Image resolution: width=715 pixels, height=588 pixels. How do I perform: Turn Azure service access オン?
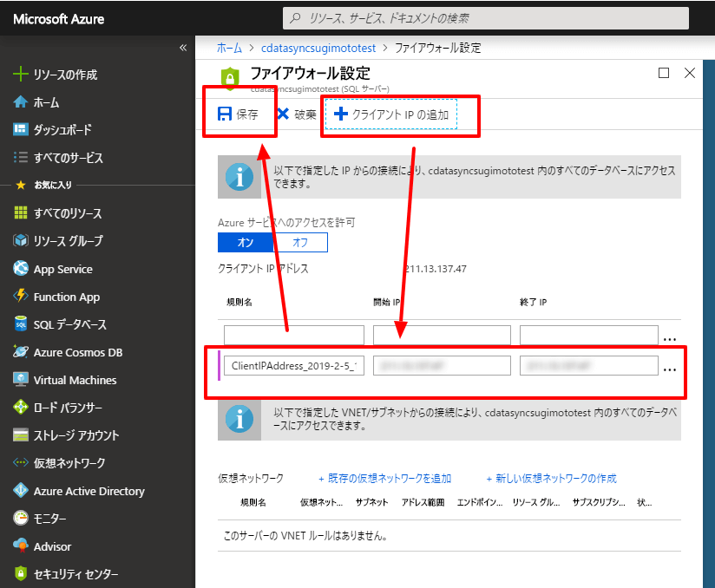(246, 243)
